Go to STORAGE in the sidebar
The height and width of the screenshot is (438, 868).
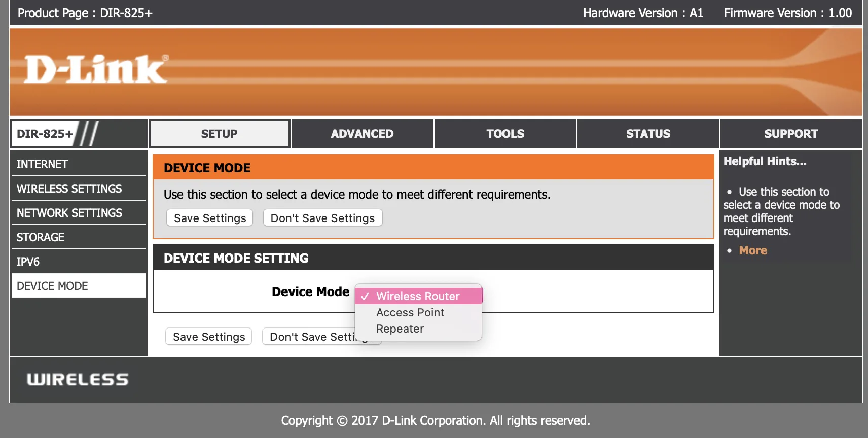(x=79, y=237)
